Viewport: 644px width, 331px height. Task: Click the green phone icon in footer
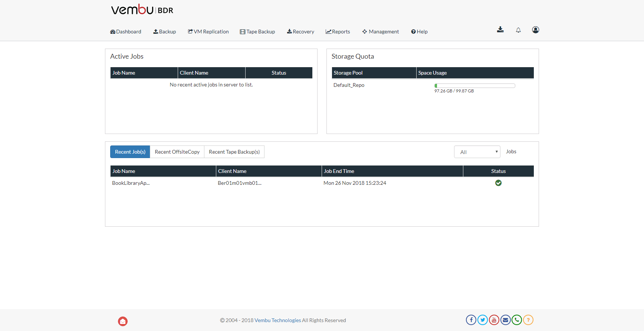coord(517,320)
